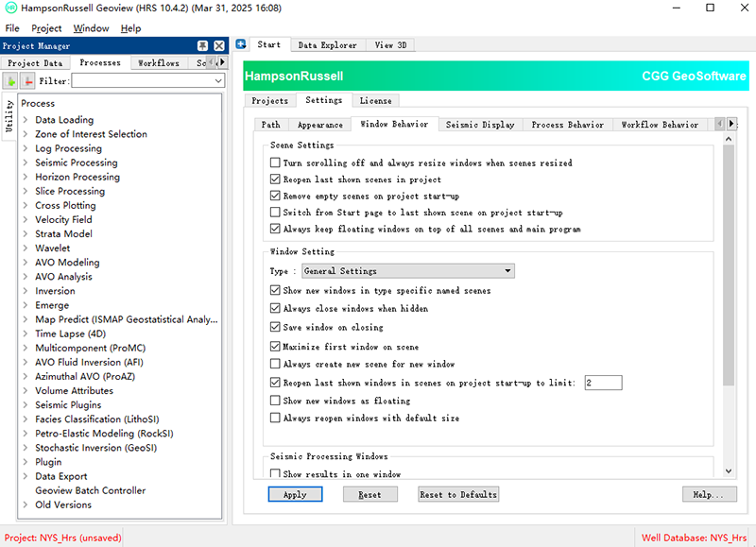Toggle Show new windows as floating
This screenshot has height=547, width=756.
[275, 402]
